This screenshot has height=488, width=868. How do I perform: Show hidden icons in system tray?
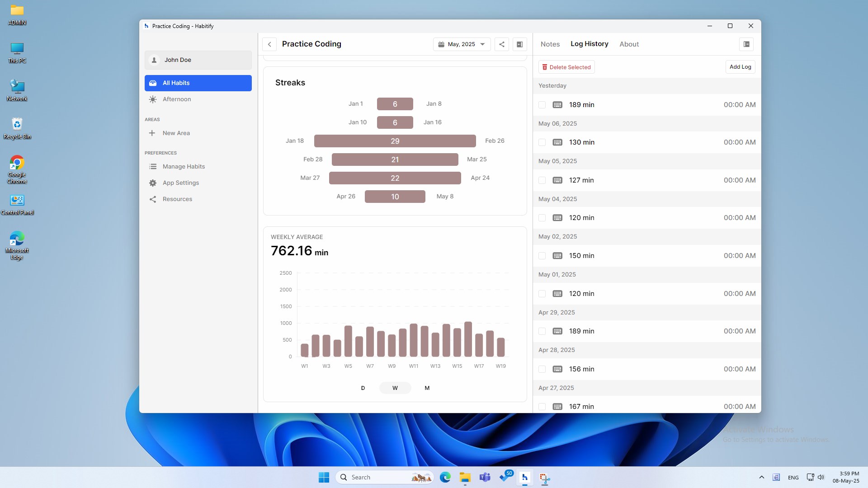pyautogui.click(x=762, y=477)
